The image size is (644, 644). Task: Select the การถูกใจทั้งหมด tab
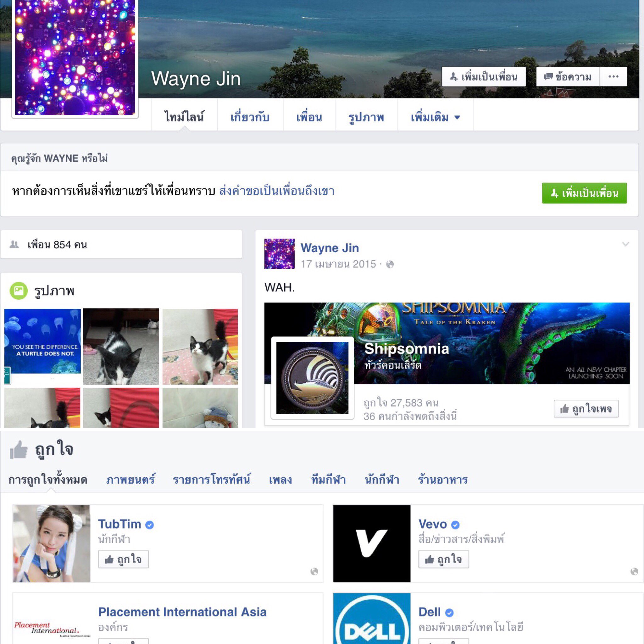click(48, 480)
